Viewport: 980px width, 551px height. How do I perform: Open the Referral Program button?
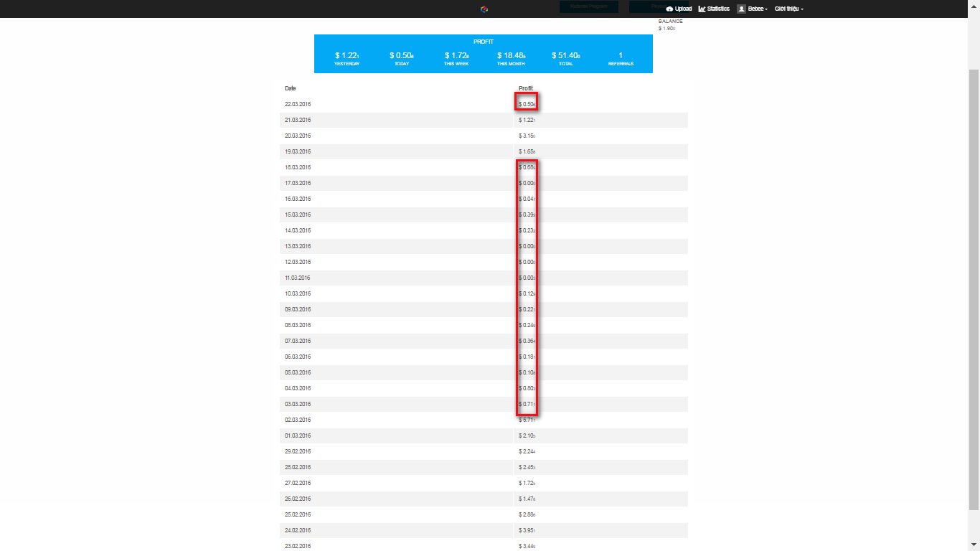pyautogui.click(x=588, y=6)
